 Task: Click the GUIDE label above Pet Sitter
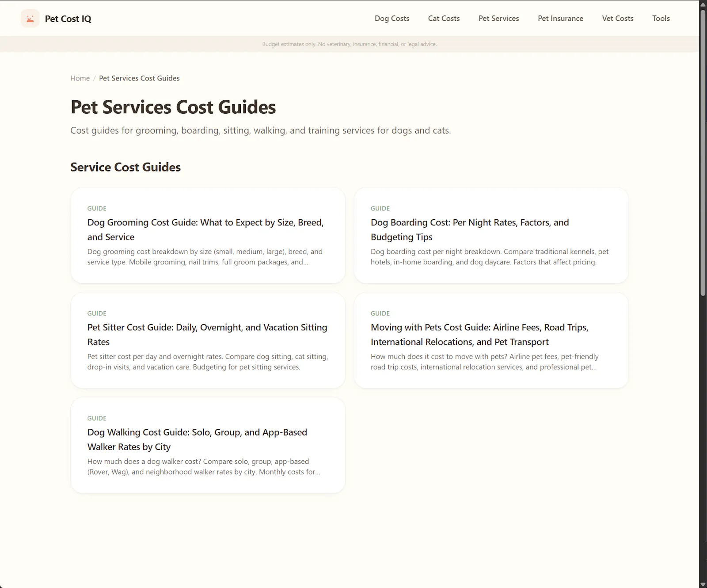(97, 313)
